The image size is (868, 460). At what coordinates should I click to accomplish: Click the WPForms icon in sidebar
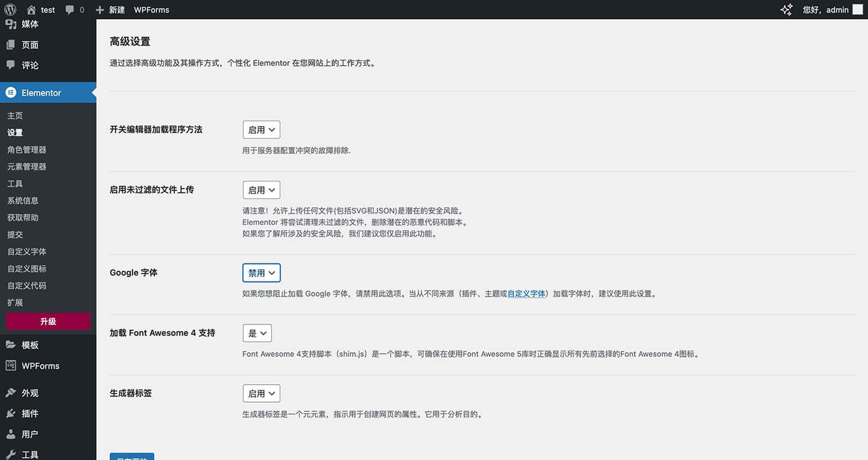point(10,365)
